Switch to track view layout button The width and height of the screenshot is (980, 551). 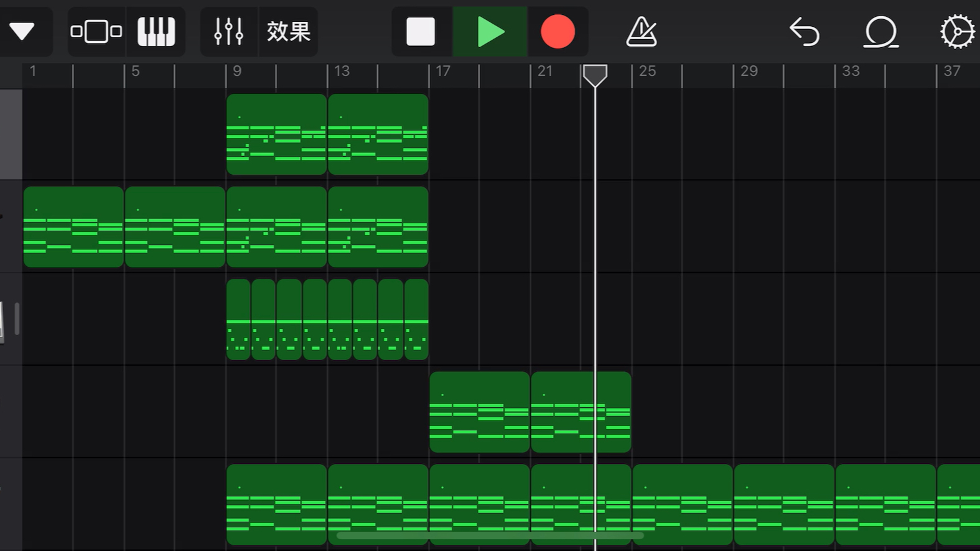coord(96,32)
